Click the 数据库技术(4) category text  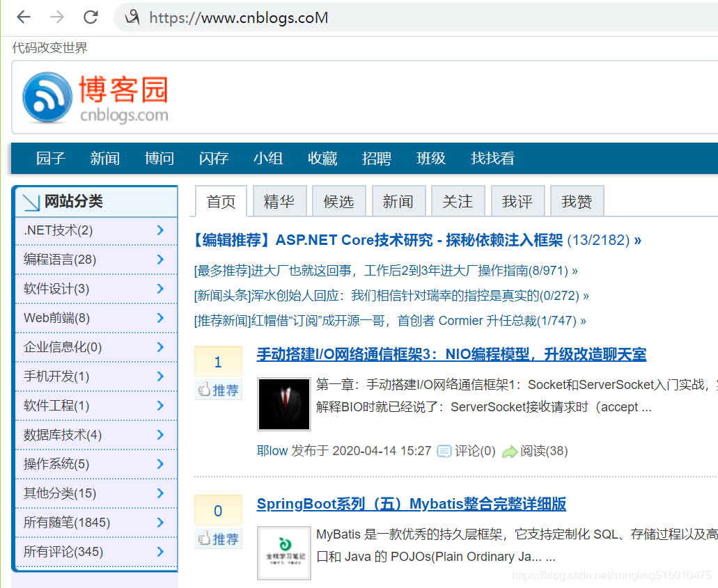(x=63, y=435)
